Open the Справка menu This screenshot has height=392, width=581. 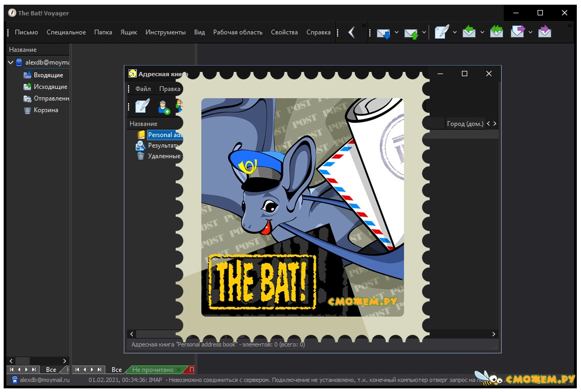click(x=319, y=32)
